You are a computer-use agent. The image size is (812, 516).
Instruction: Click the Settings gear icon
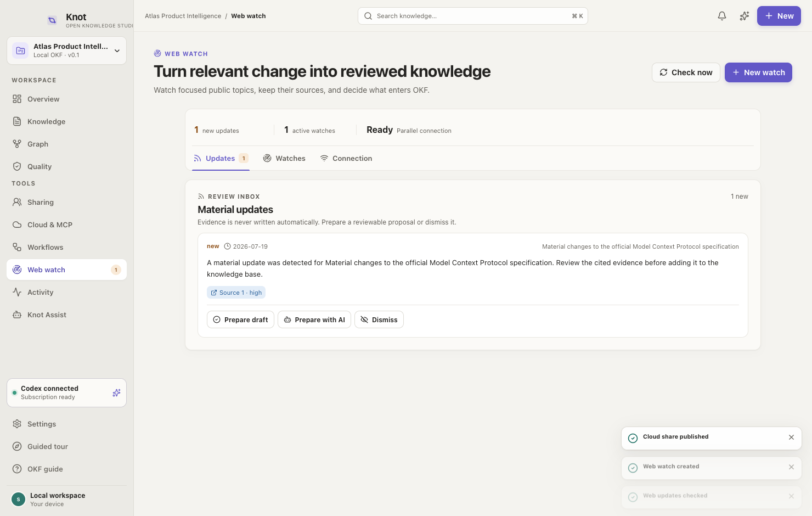[x=17, y=424]
